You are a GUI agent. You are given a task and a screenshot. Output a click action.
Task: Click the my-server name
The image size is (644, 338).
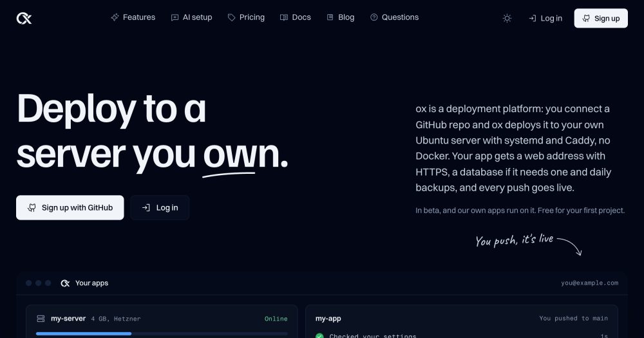[68, 318]
